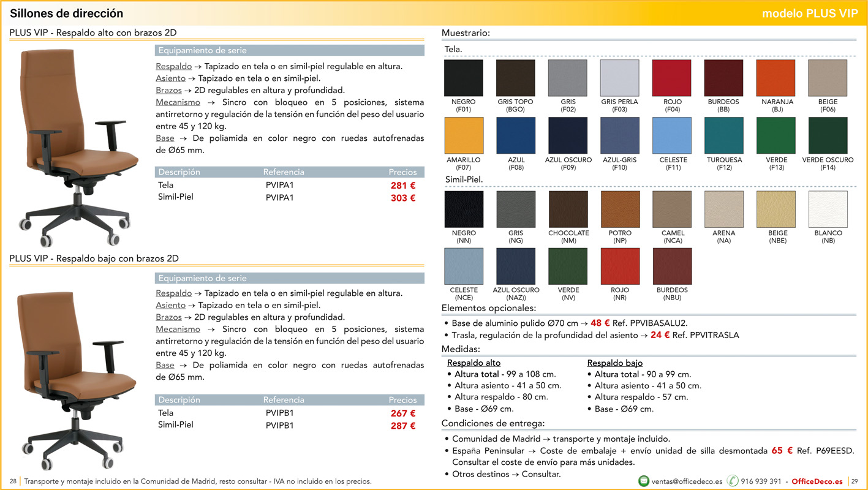Screen dimensions: 868x490
Task: Select the Verde (NV) simil-piel swatch
Action: (568, 266)
